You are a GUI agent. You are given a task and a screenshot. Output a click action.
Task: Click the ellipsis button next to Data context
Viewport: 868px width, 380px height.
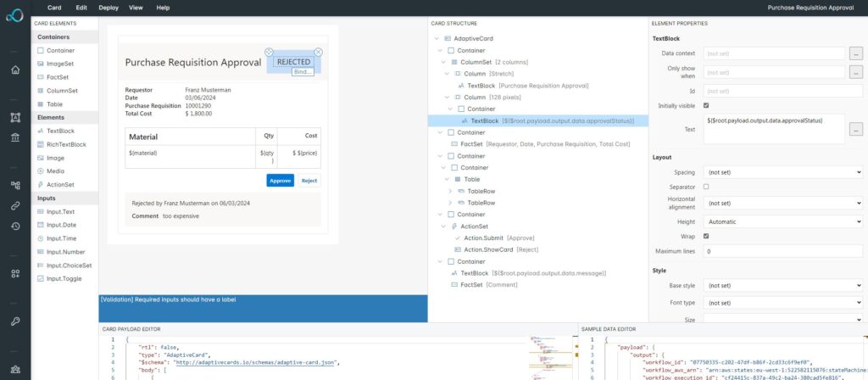pos(856,53)
